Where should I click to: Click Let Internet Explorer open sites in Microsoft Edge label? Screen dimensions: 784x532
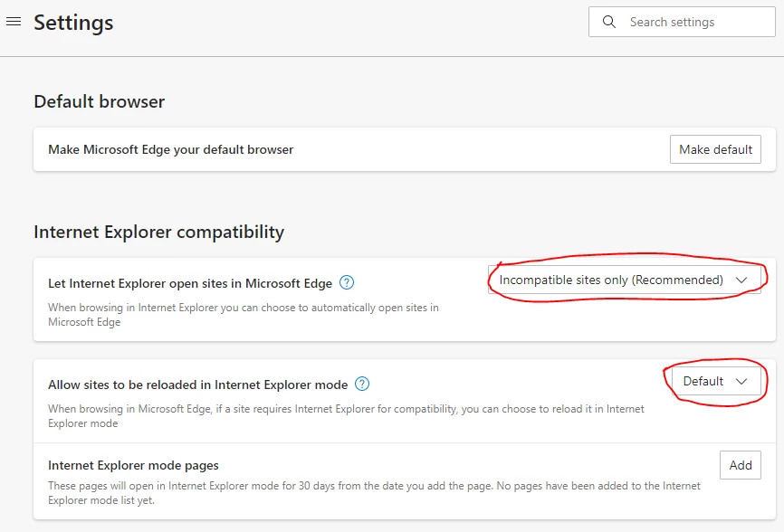pos(190,283)
